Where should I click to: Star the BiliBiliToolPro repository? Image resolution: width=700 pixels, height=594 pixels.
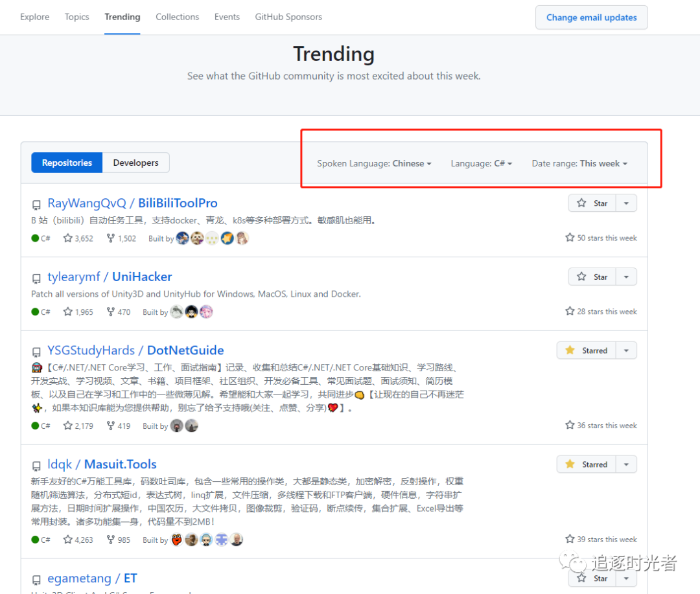pyautogui.click(x=592, y=203)
